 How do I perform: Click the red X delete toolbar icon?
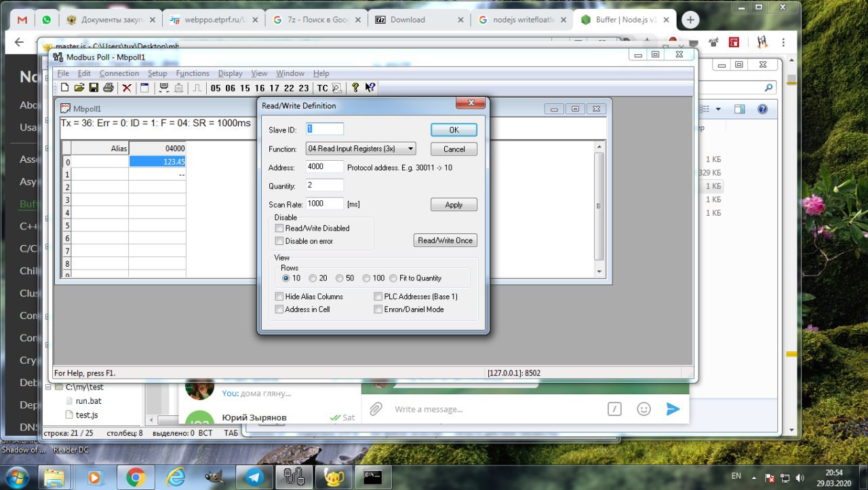click(127, 88)
